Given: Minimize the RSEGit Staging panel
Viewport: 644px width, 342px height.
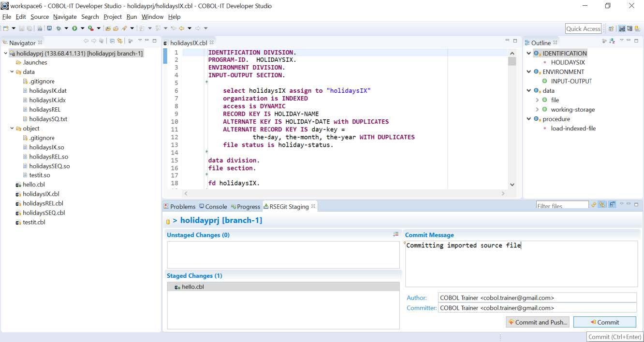Looking at the screenshot, I should pyautogui.click(x=629, y=204).
